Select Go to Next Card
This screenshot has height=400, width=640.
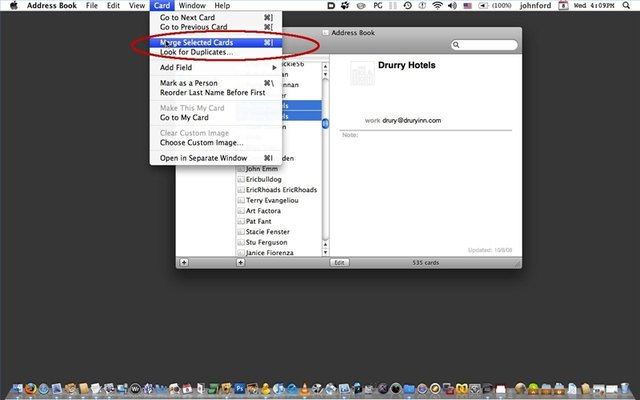pyautogui.click(x=216, y=18)
